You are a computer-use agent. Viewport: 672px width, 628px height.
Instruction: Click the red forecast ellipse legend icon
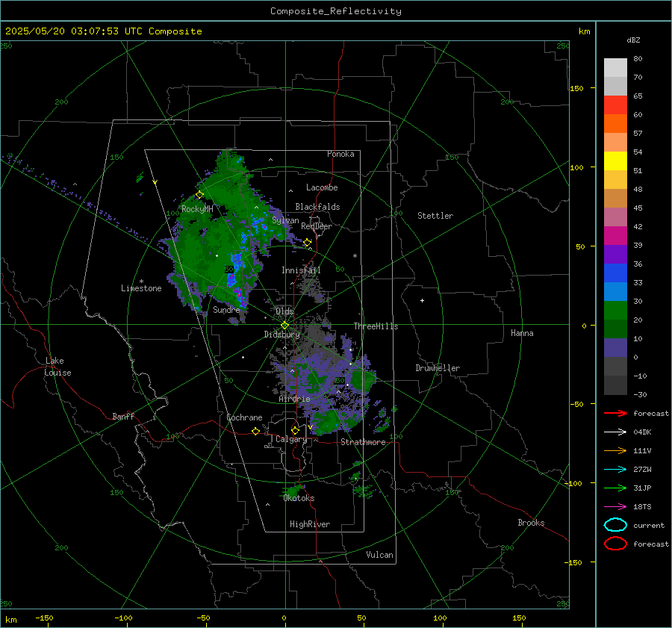click(615, 544)
